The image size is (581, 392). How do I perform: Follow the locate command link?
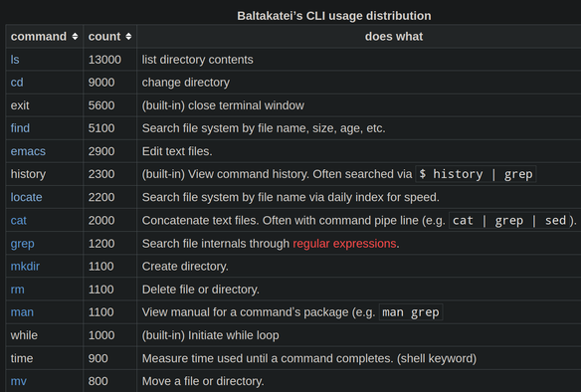pos(26,197)
